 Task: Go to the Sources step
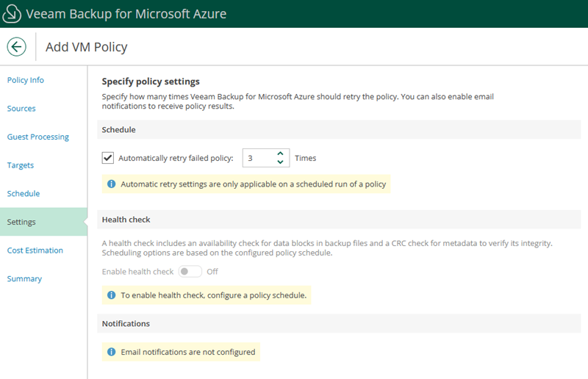(x=21, y=109)
